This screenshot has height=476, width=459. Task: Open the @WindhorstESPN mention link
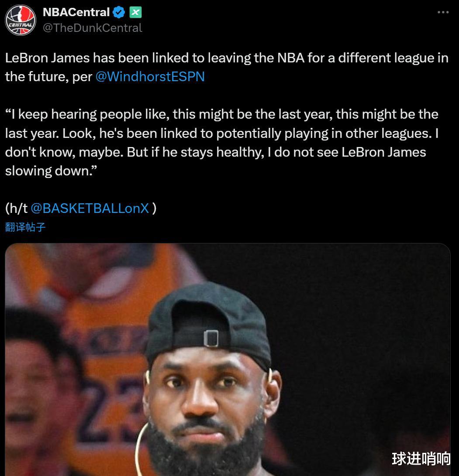150,76
